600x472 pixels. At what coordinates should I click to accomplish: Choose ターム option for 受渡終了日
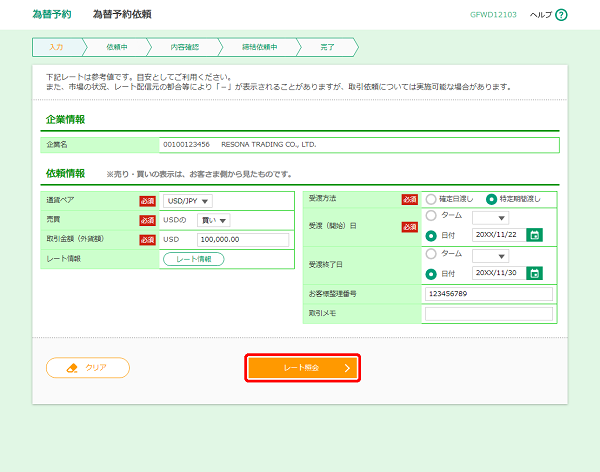coord(431,253)
